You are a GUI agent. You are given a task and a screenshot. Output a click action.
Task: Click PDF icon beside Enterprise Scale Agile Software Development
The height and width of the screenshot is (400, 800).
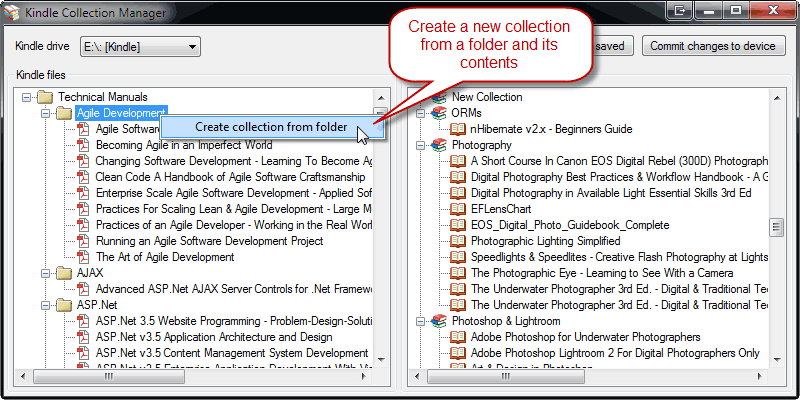click(83, 193)
